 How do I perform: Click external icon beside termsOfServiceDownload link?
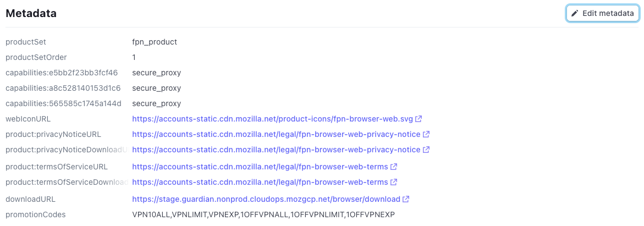click(394, 182)
